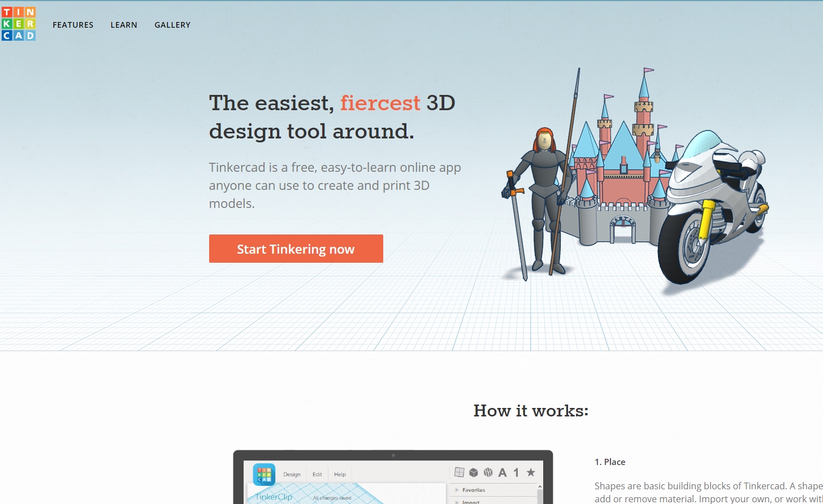Viewport: 823px width, 504px height.
Task: Select the number 1 shapes icon
Action: click(x=516, y=472)
